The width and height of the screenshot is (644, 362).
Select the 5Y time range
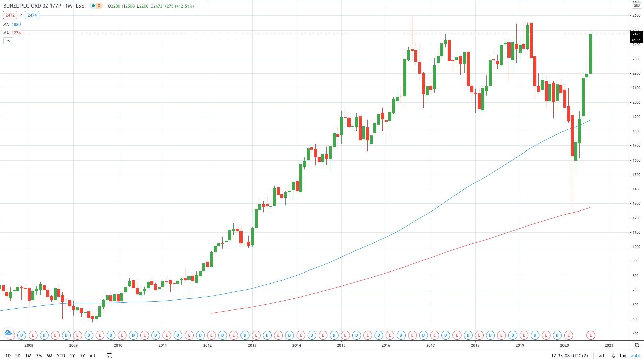click(x=82, y=356)
